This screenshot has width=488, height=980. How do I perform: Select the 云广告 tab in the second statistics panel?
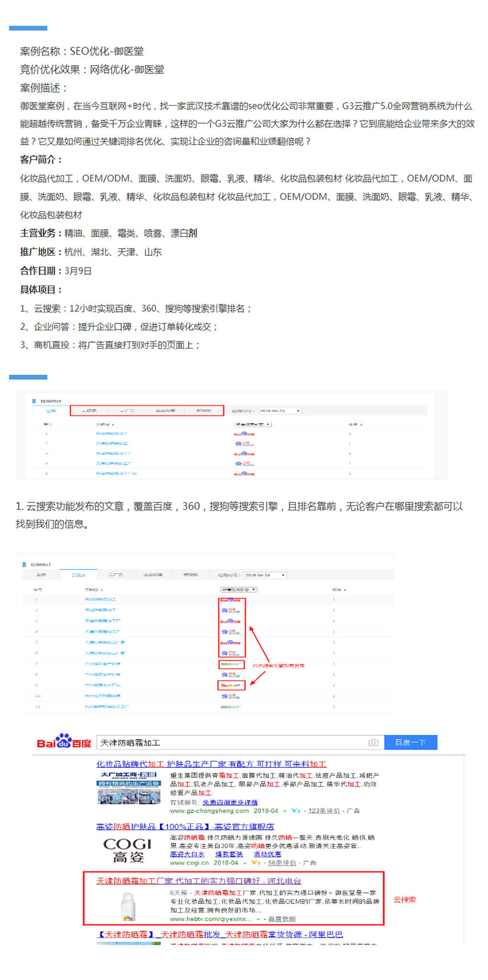[x=116, y=575]
